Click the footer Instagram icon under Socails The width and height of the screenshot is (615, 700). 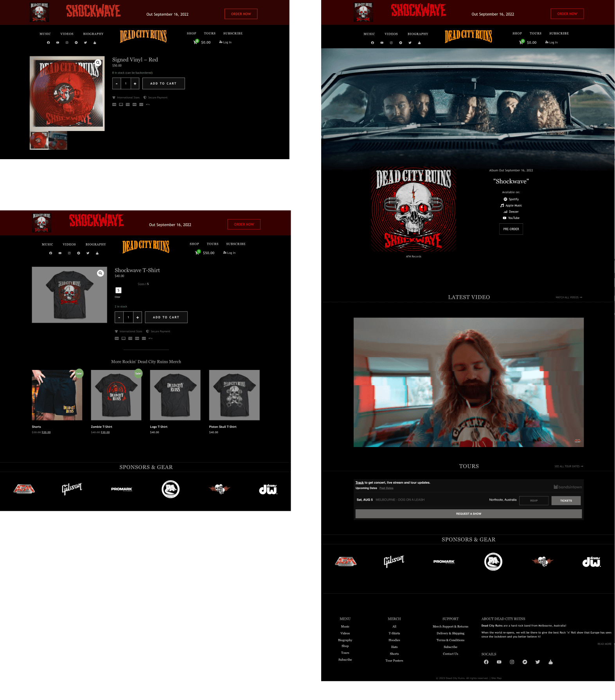pos(512,662)
